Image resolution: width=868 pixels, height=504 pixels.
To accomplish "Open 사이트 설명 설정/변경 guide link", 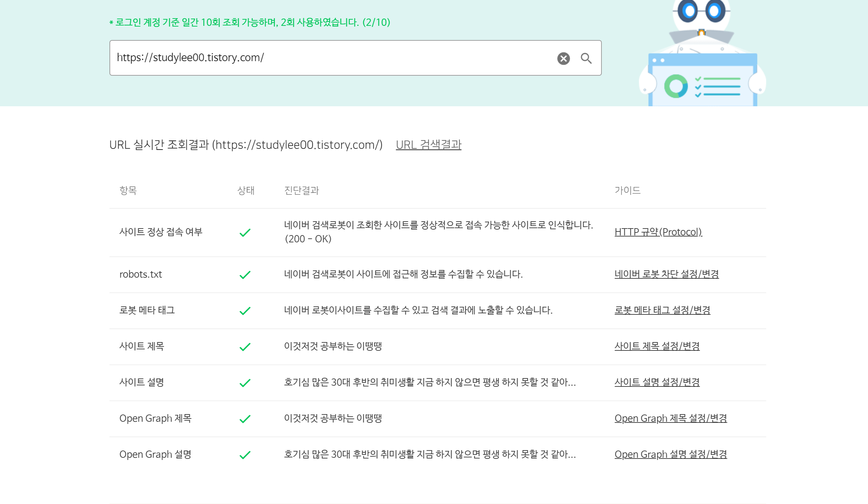I will pos(657,382).
